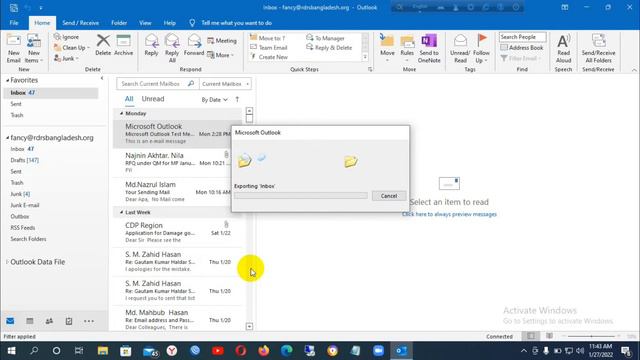Open the New Items menu button
Screen dimensions: 640x360
pos(33,49)
